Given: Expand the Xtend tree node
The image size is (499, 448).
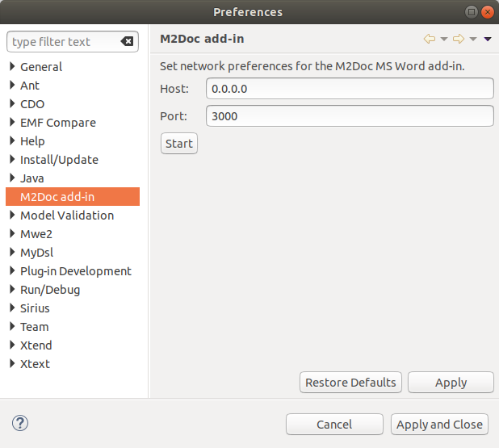Looking at the screenshot, I should 12,345.
